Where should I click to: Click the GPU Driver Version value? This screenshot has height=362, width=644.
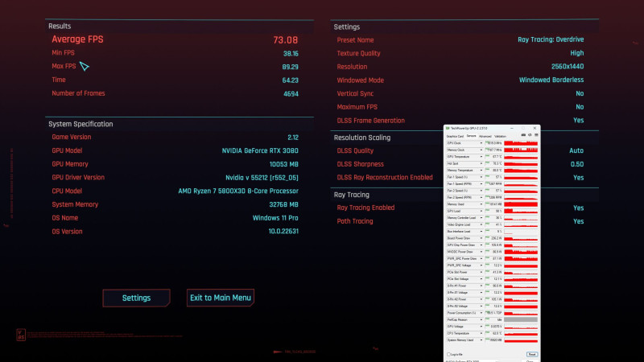tap(262, 178)
